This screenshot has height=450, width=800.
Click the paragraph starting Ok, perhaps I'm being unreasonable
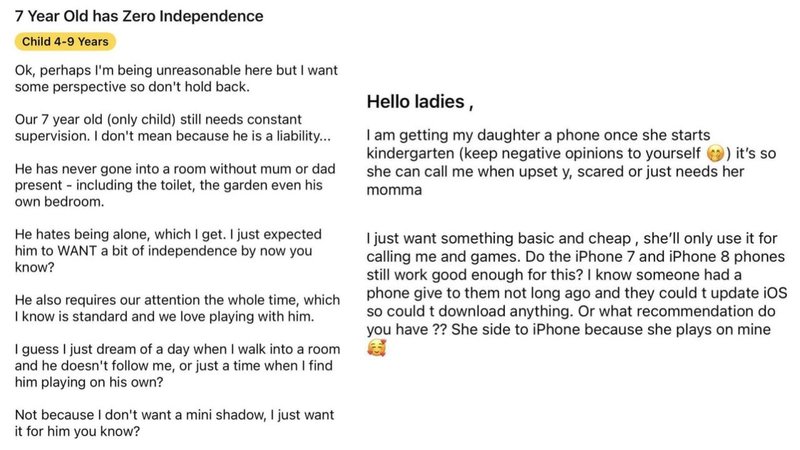[x=176, y=78]
